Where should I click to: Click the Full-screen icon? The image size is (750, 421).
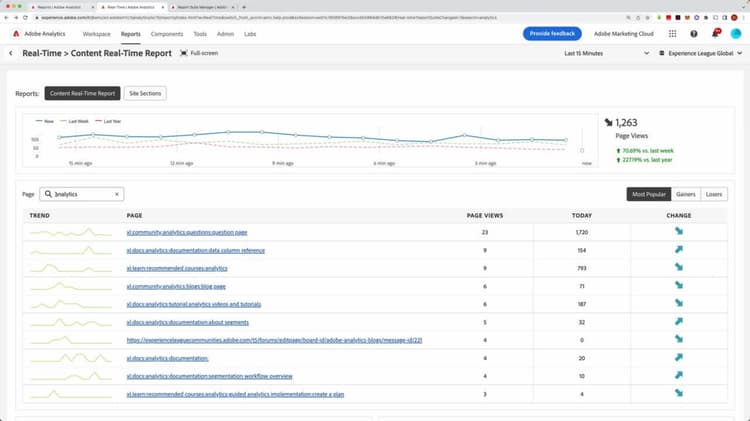[x=184, y=53]
